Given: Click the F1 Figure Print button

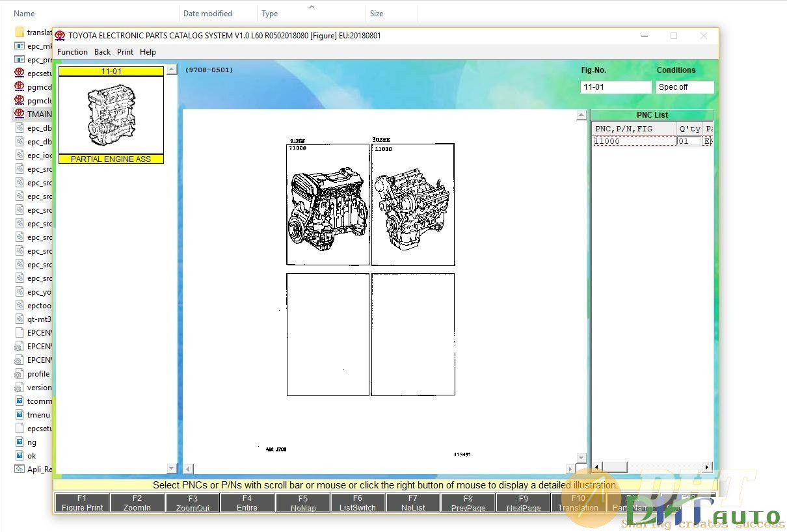Looking at the screenshot, I should coord(81,503).
